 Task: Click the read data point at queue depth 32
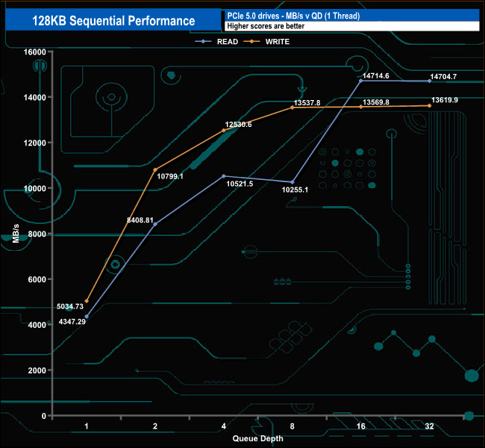tap(429, 81)
